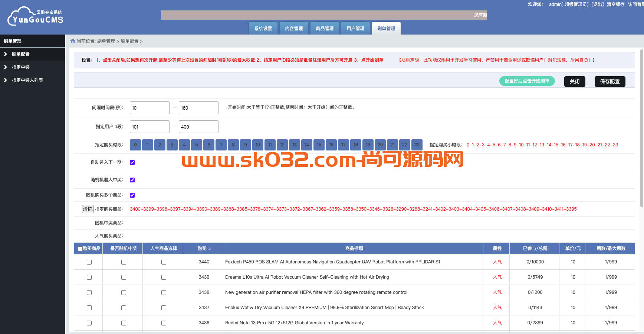Viewport: 644px width, 334px height.
Task: Click the YunGouCMS cloud logo
Action: (x=35, y=16)
